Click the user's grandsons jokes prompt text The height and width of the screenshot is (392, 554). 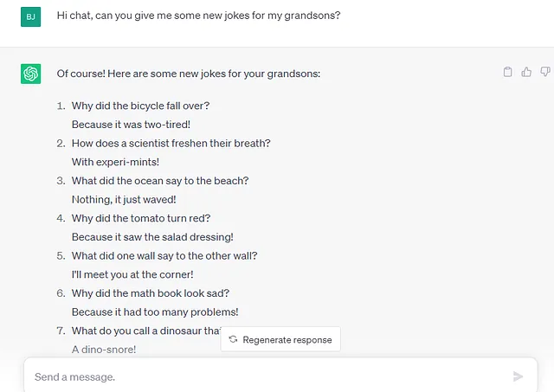pos(198,16)
